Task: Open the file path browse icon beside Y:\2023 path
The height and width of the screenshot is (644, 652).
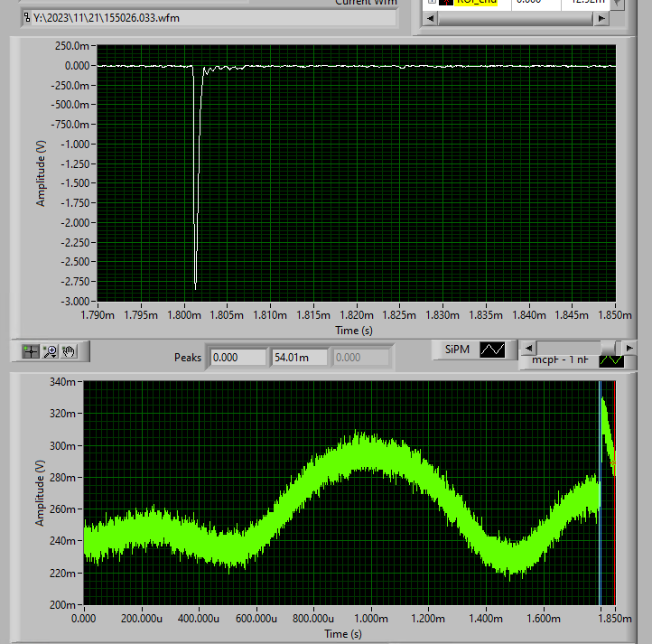Action: (x=27, y=17)
